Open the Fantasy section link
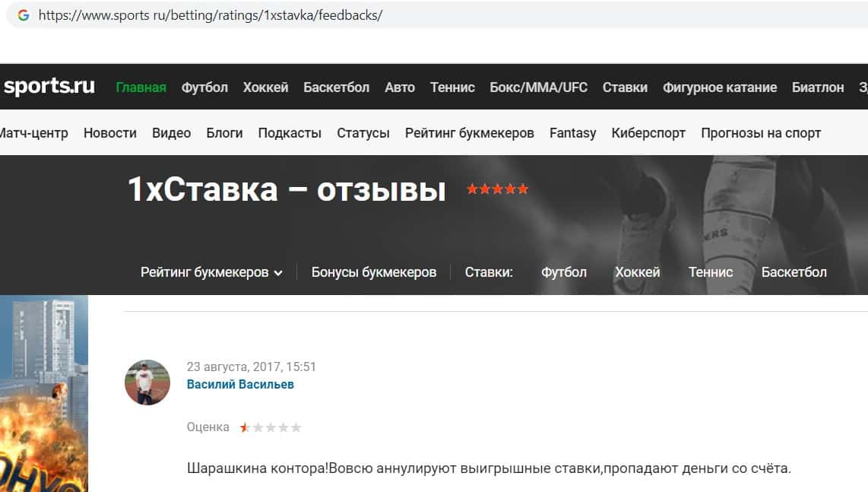This screenshot has height=492, width=868. pos(572,133)
